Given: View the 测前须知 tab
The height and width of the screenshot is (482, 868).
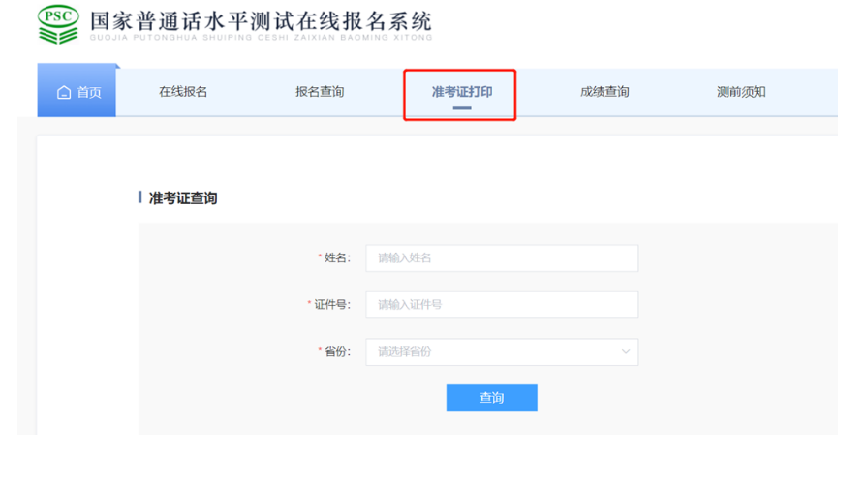Looking at the screenshot, I should coord(741,92).
